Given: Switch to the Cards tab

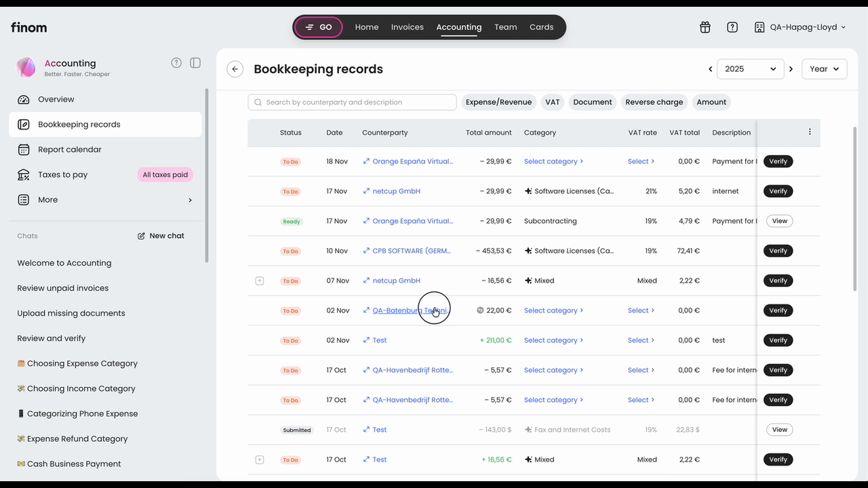Looking at the screenshot, I should pyautogui.click(x=542, y=27).
